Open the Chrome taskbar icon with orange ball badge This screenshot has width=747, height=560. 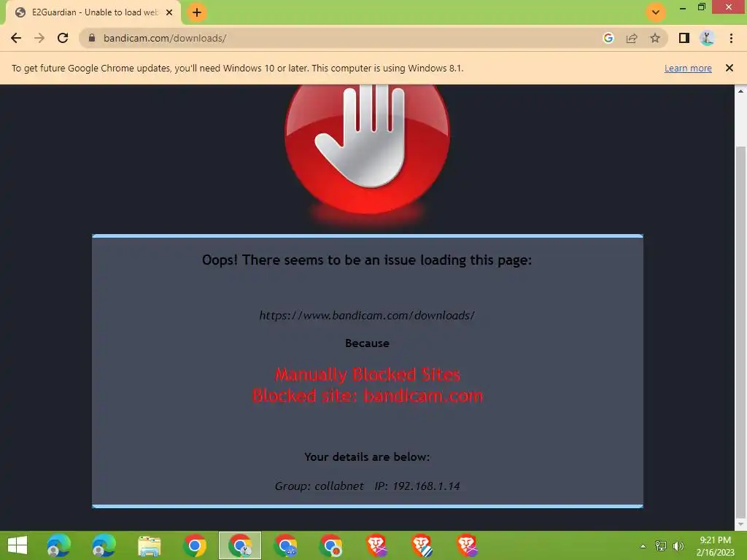point(330,545)
